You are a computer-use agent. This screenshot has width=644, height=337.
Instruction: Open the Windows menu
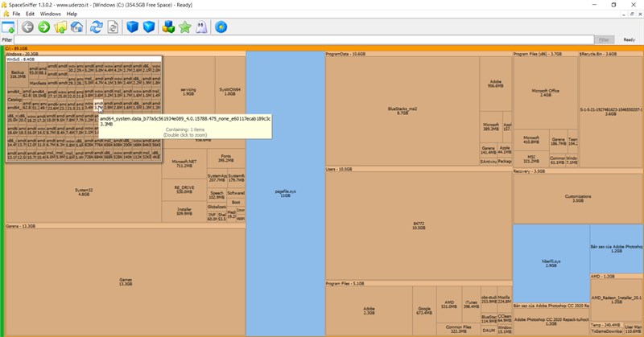(x=51, y=14)
